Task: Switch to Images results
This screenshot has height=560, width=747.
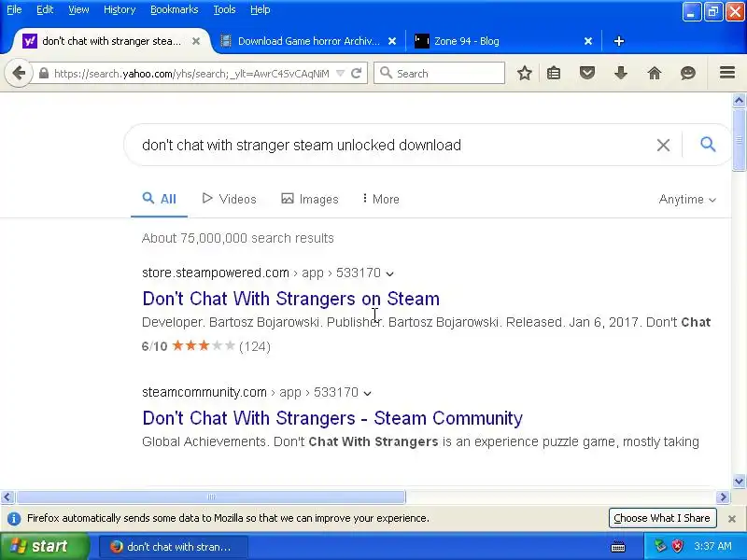Action: click(310, 199)
